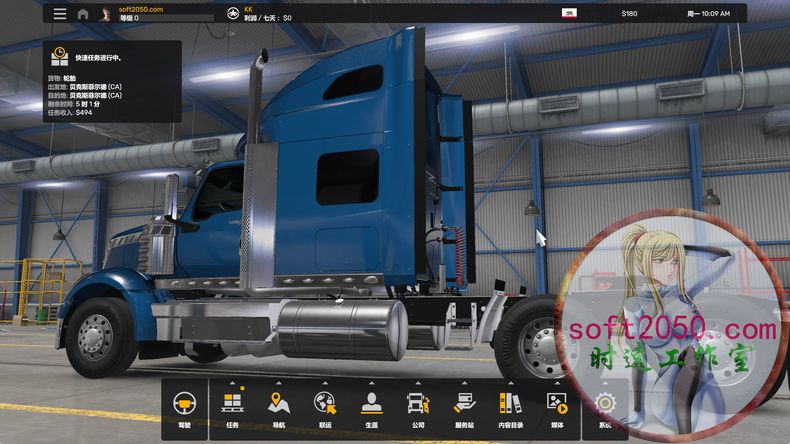Click the home garage icon in top bar

(x=82, y=14)
